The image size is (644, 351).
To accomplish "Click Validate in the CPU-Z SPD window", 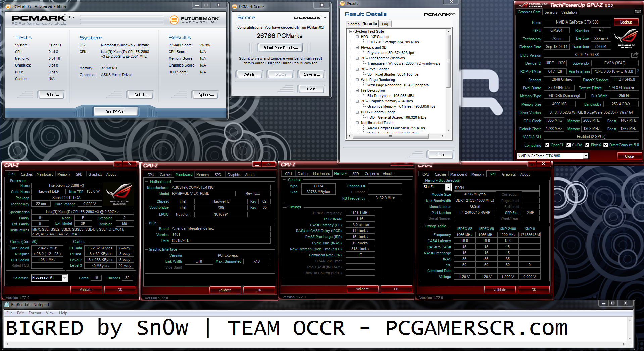I will [x=500, y=290].
